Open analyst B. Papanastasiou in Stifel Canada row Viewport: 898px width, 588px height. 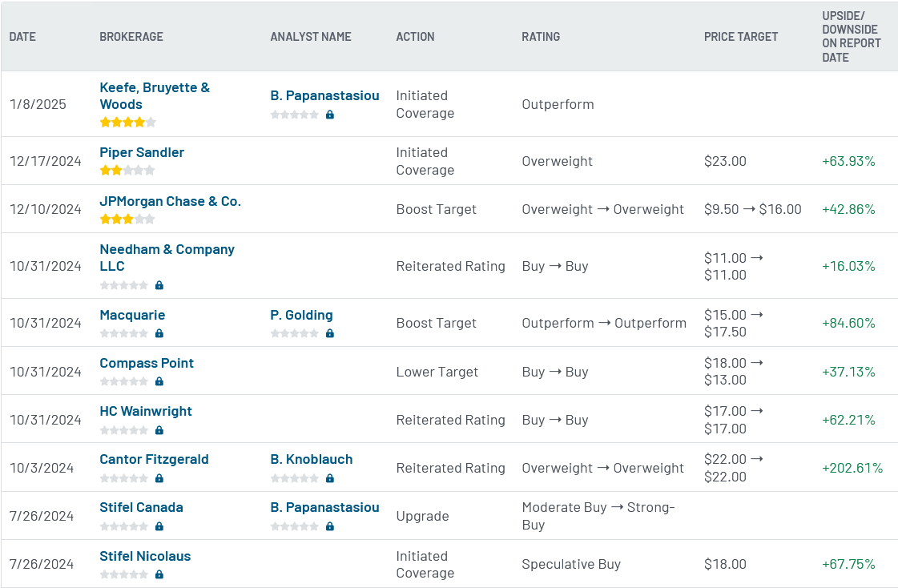tap(324, 507)
